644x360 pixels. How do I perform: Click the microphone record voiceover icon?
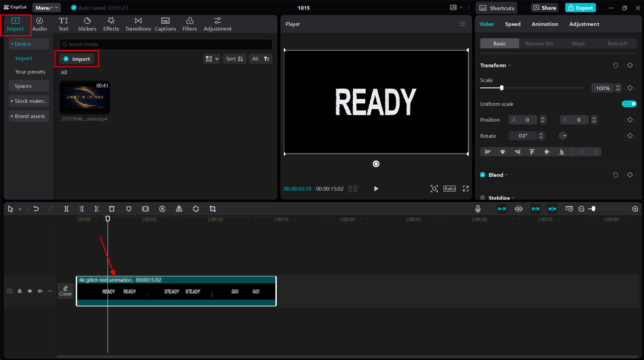pyautogui.click(x=478, y=209)
